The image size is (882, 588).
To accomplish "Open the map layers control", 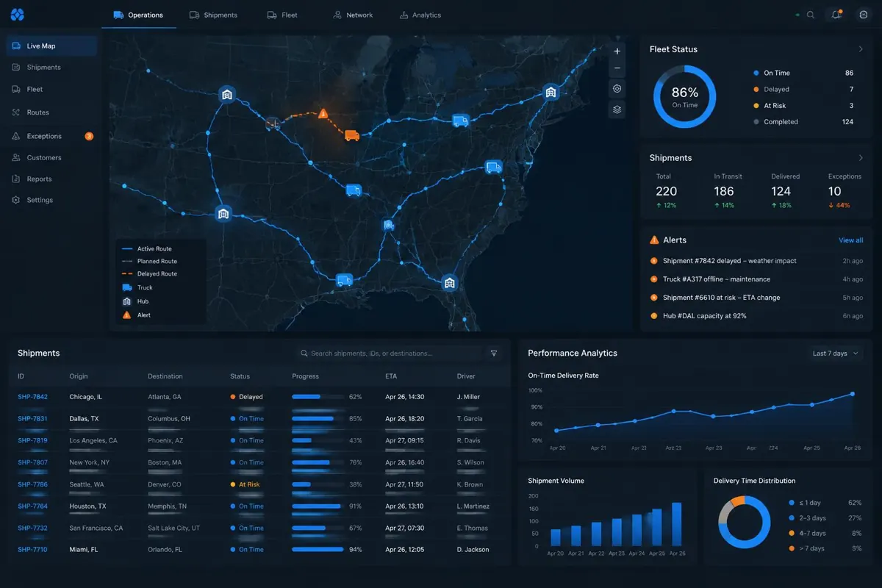I will [x=617, y=110].
